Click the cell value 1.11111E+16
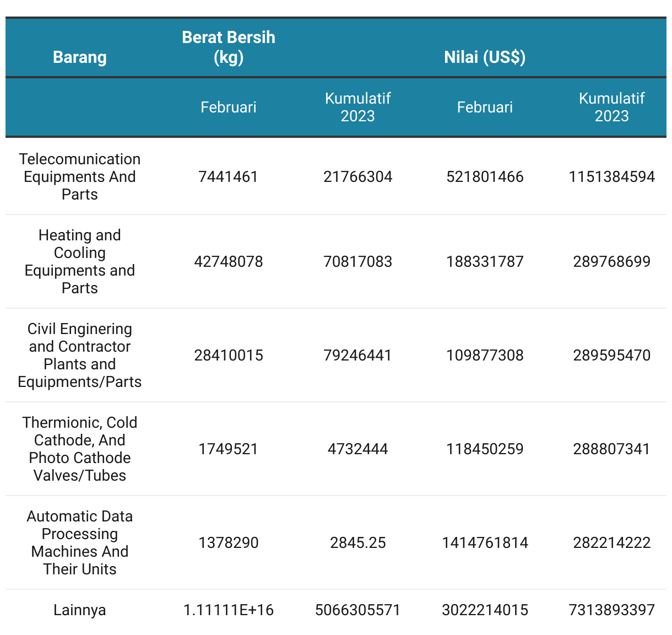 pyautogui.click(x=229, y=610)
